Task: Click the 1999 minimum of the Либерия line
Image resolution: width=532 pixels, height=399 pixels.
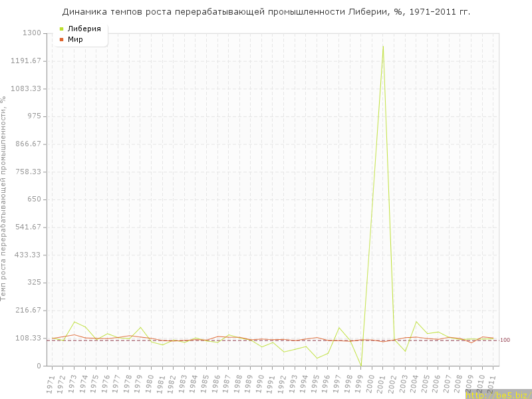Action: [361, 366]
